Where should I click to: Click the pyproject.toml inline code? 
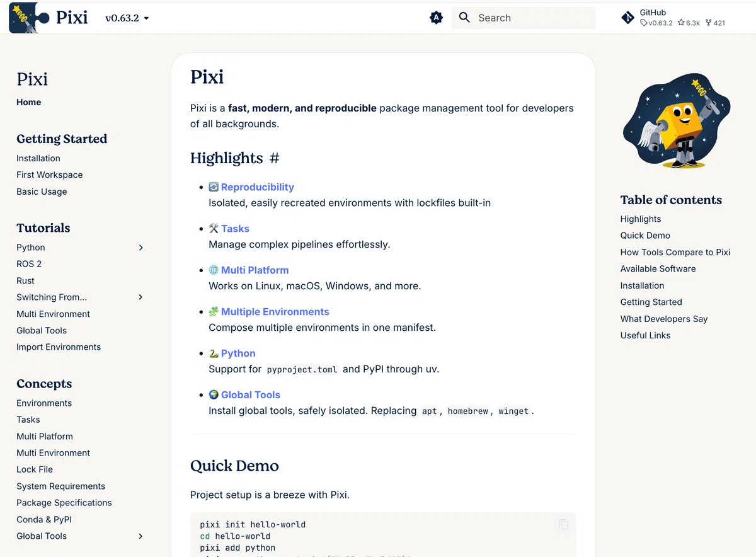(302, 370)
